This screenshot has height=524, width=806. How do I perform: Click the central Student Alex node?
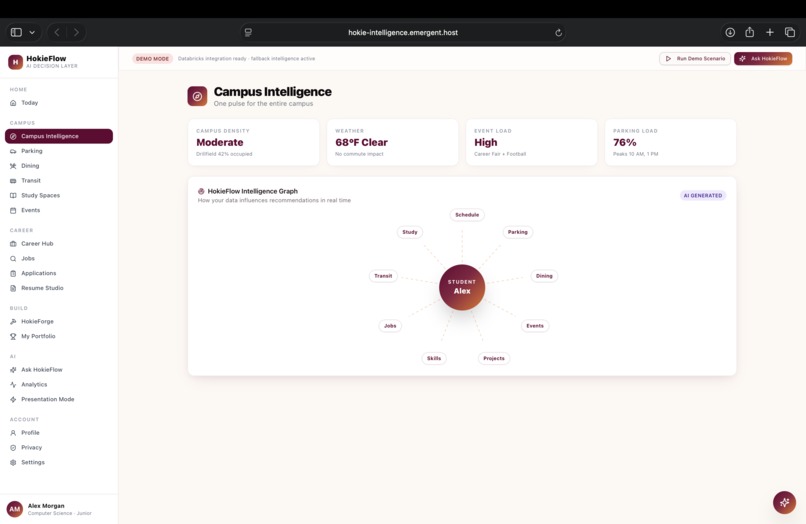pyautogui.click(x=462, y=287)
